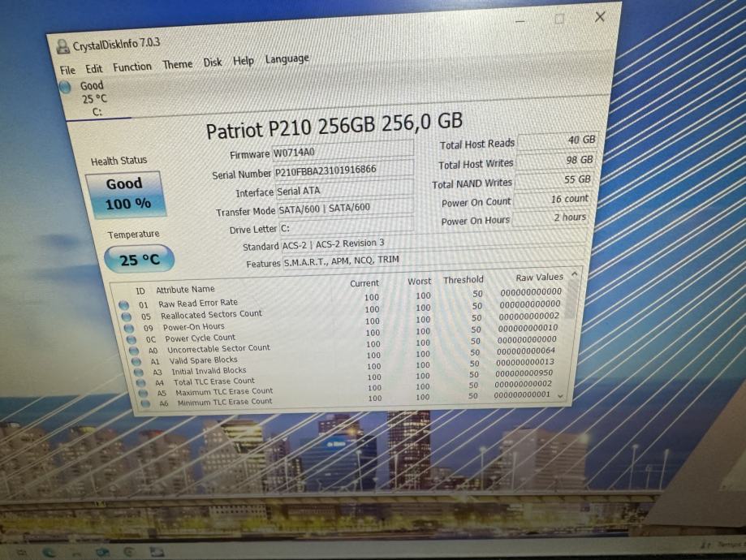Click the Current column header
This screenshot has width=746, height=560.
(364, 283)
